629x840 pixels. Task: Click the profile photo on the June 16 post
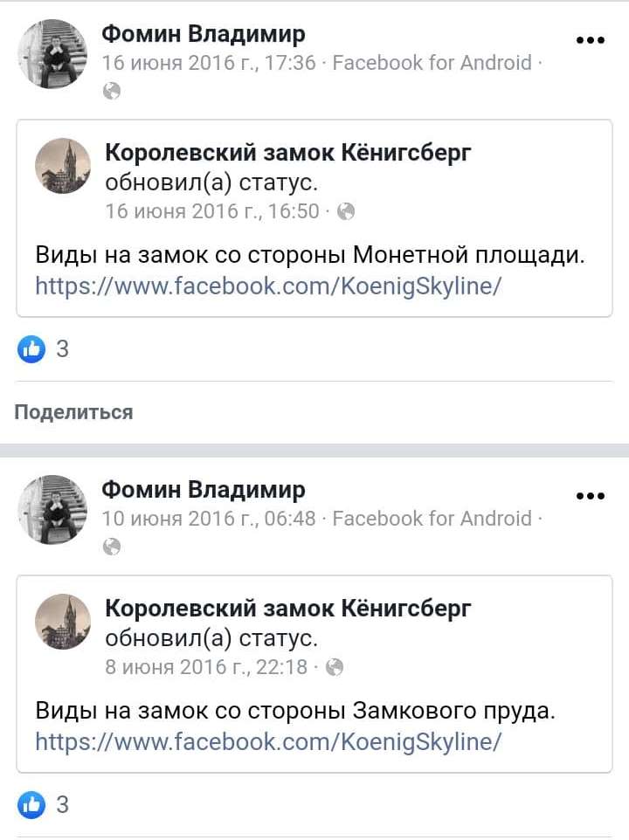[52, 54]
